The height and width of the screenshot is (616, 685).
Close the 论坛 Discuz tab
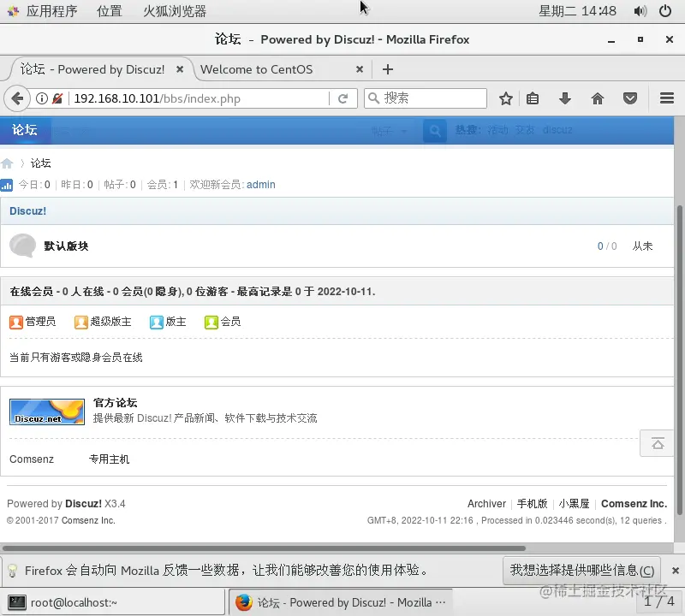click(x=180, y=69)
